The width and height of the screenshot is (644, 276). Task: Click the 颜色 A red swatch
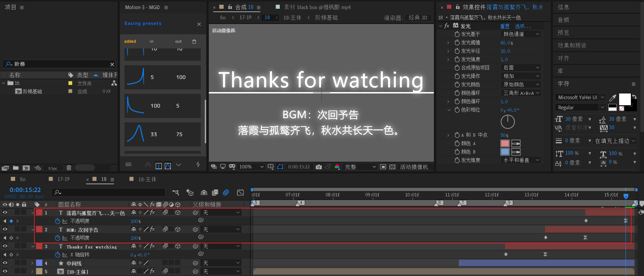pyautogui.click(x=505, y=143)
